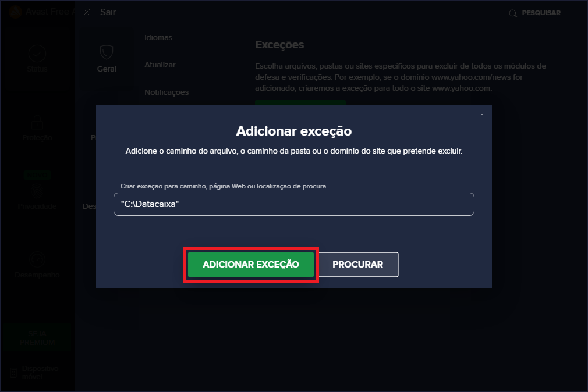Select the Geral shield icon
This screenshot has width=588, height=392.
tap(107, 52)
